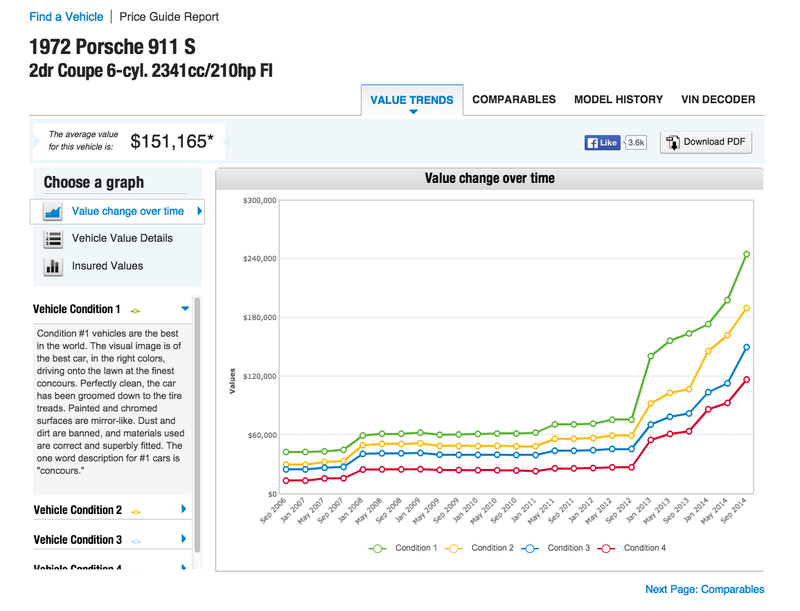The width and height of the screenshot is (800, 611).
Task: Go to Next Page: Comparables
Action: (705, 589)
